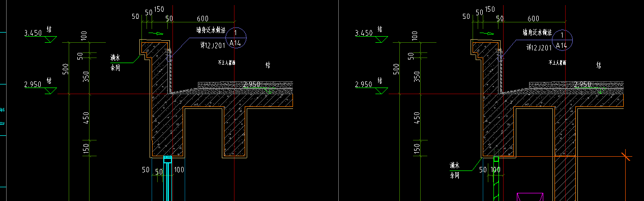Click the 2.950 elevation label in left drawing
The height and width of the screenshot is (201, 644).
click(x=32, y=84)
